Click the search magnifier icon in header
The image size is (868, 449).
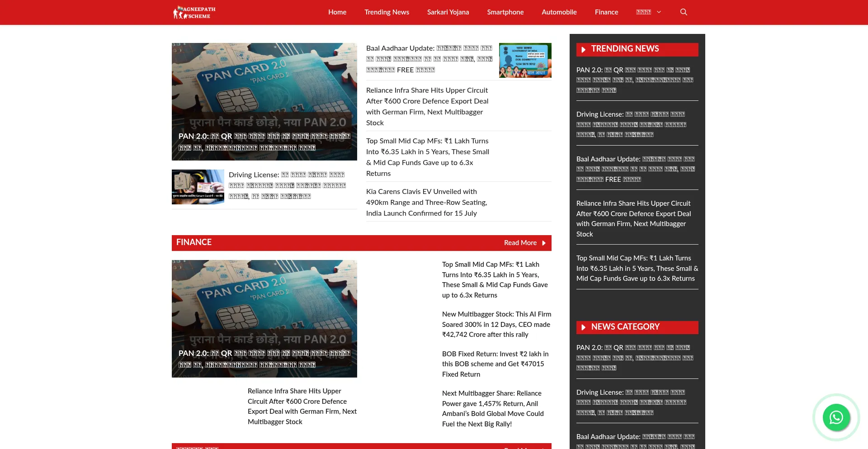click(684, 12)
